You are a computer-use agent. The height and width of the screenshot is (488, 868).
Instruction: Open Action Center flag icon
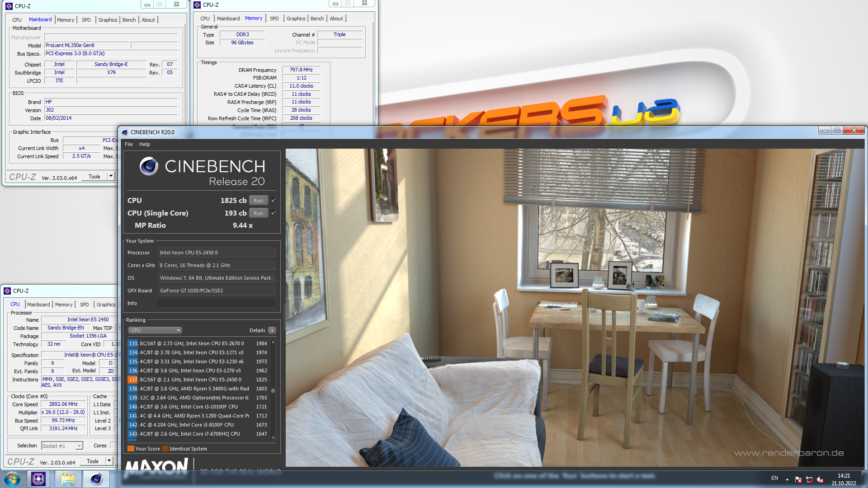pos(798,479)
